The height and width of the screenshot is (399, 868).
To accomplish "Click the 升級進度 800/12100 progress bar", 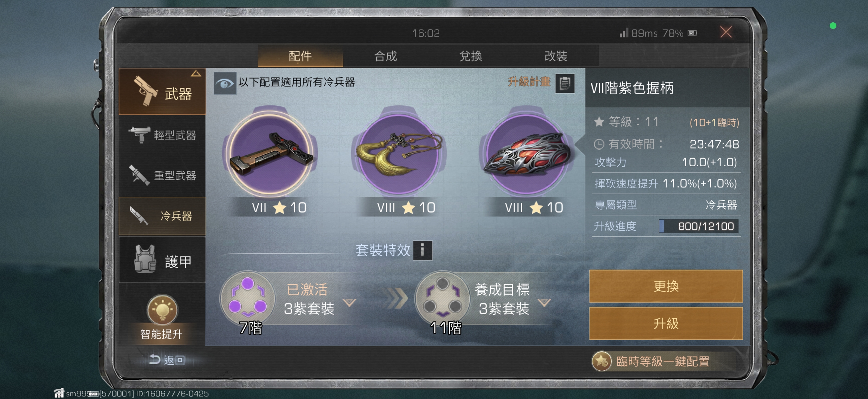I will 698,226.
